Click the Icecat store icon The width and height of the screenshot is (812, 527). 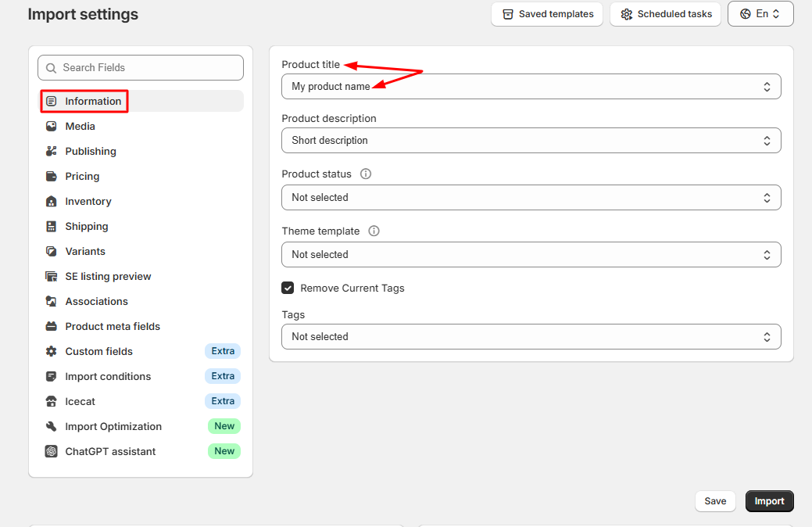coord(52,402)
